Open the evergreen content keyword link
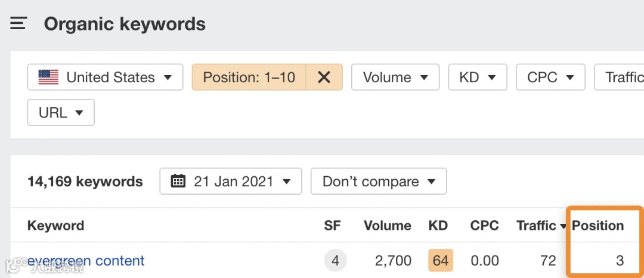644x278 pixels. point(86,261)
